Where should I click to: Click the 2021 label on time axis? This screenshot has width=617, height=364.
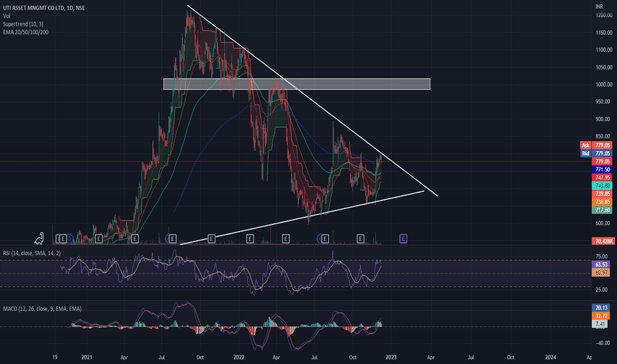87,357
